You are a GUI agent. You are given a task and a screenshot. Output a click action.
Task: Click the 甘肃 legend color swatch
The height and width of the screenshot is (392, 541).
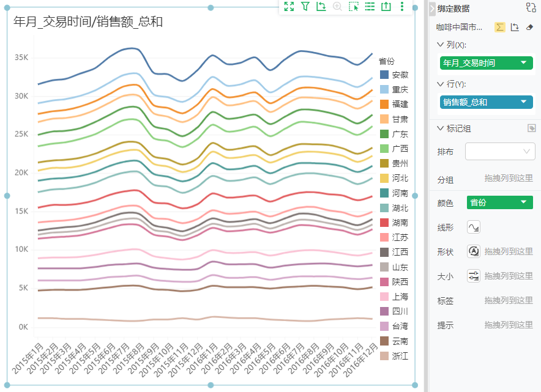384,119
